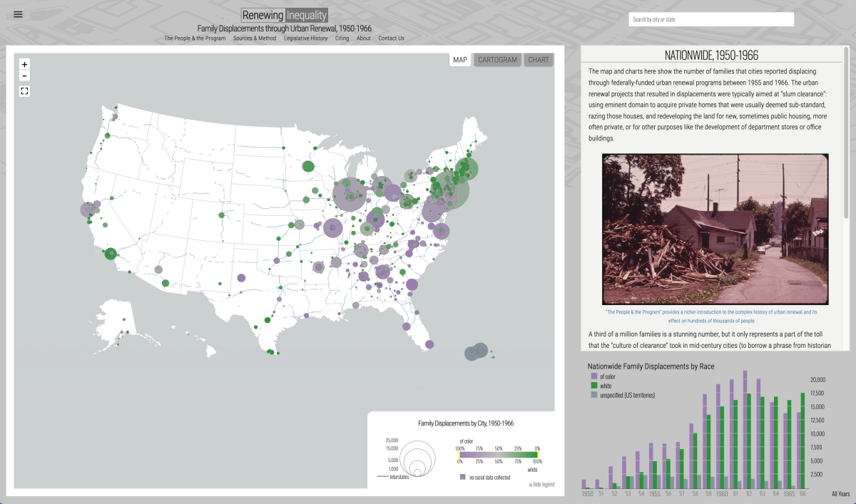
Task: Switch to the Cartogram view
Action: (x=497, y=60)
